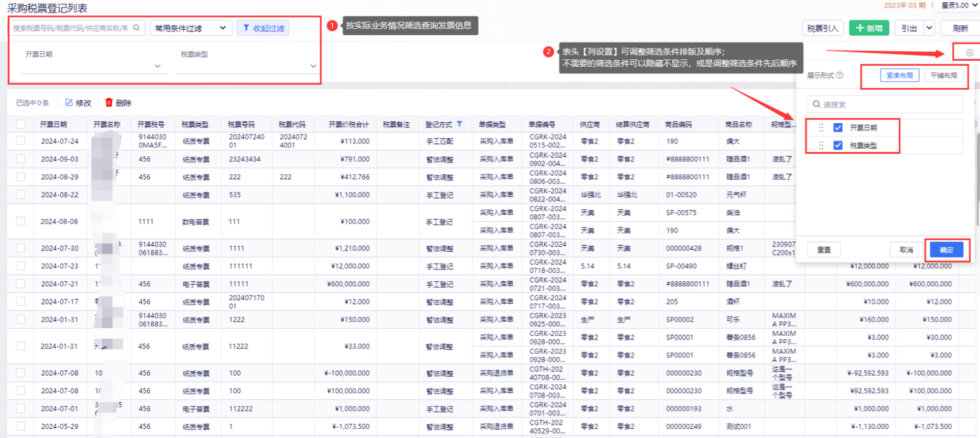980x438 pixels.
Task: Click the edit pencil icon beside 修改
Action: (69, 103)
